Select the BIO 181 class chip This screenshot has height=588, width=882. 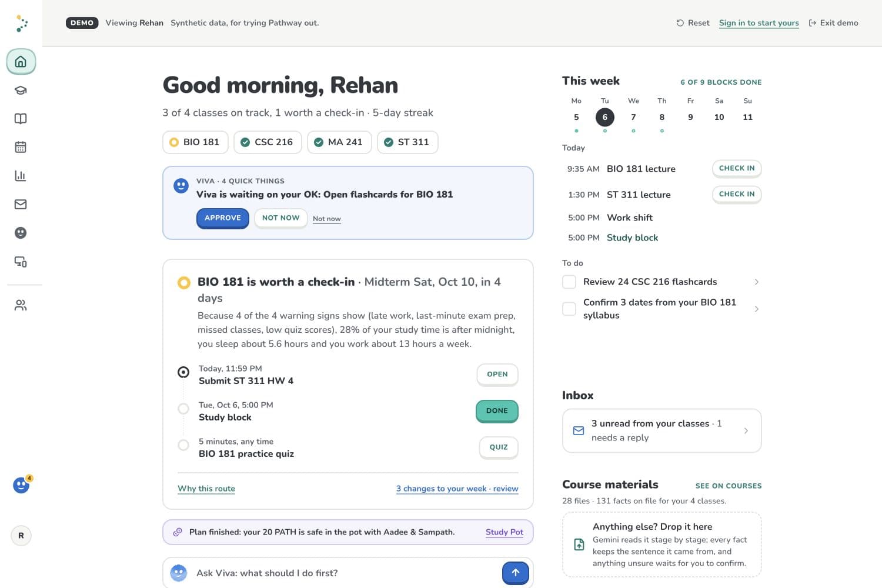pyautogui.click(x=195, y=142)
